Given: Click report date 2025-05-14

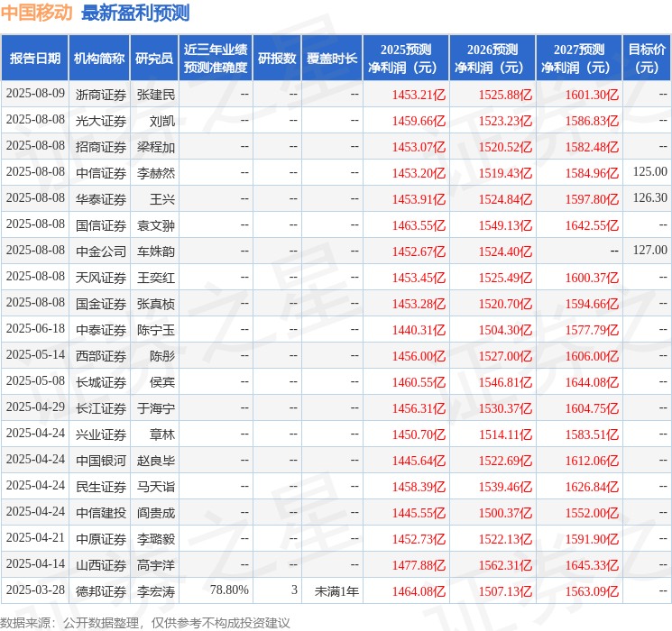Looking at the screenshot, I should point(35,354).
